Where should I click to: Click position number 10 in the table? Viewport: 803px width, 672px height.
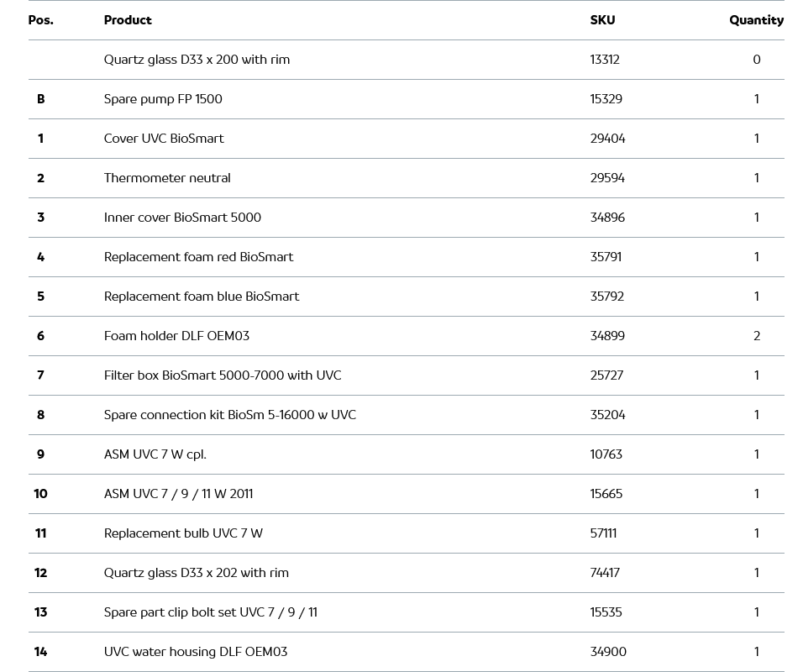(x=40, y=494)
